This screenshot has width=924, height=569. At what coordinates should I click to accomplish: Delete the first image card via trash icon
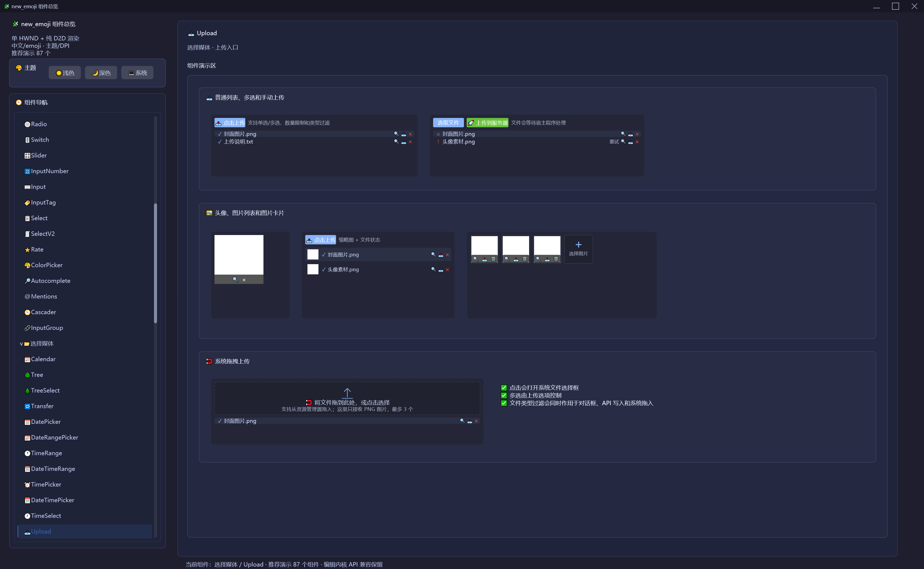point(493,259)
